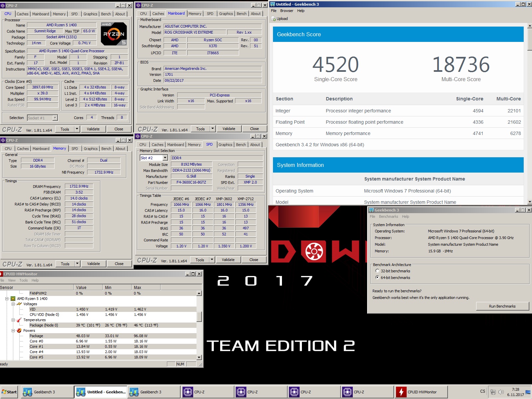The height and width of the screenshot is (399, 532).
Task: Click the CS language indicator
Action: (x=482, y=391)
